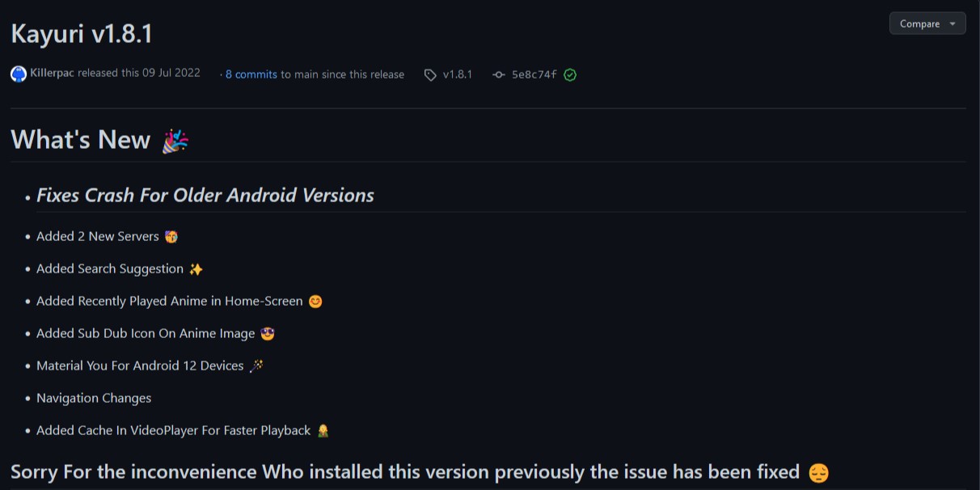Click the tag icon beside v1.8.1

tap(430, 74)
